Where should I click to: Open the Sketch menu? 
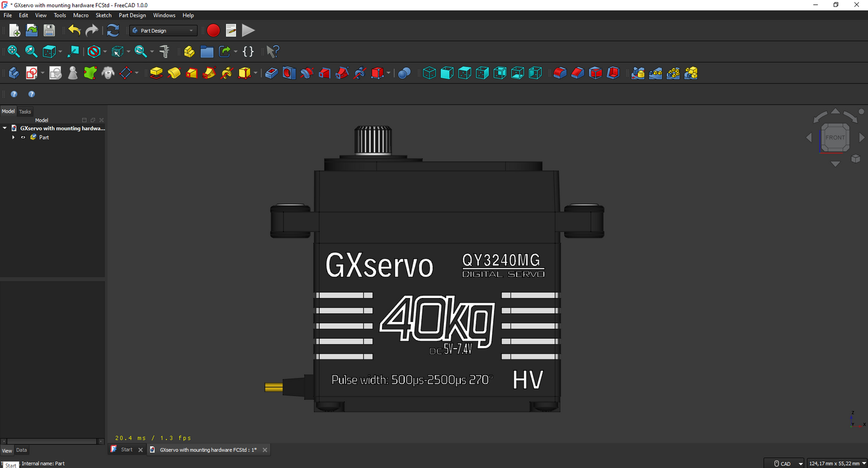click(103, 15)
